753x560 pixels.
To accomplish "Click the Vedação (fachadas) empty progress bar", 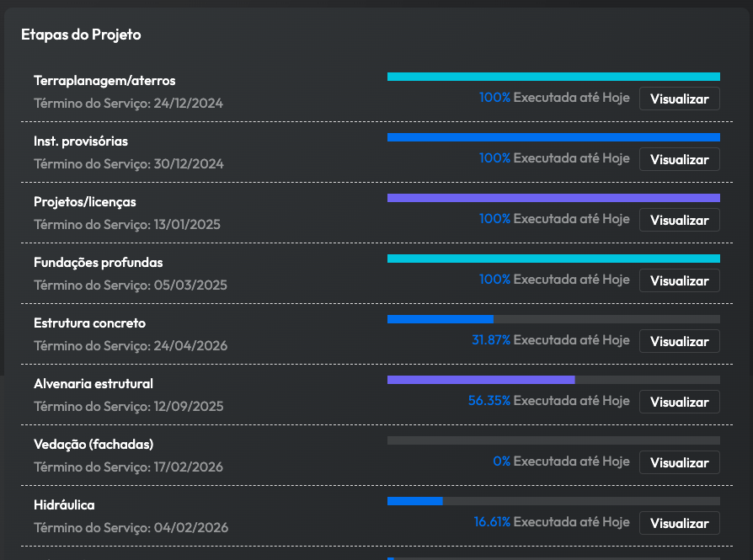I will pos(553,440).
